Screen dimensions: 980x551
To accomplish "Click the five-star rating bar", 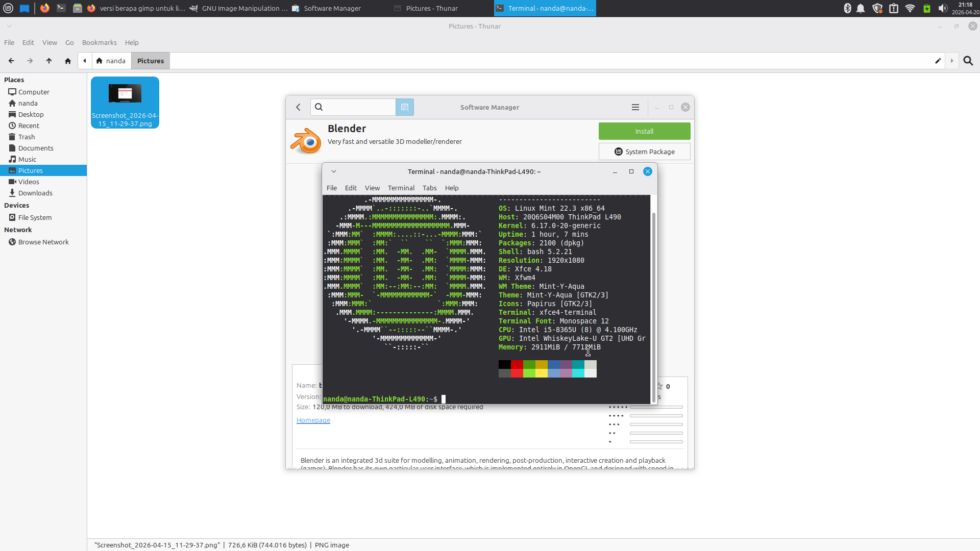I will click(656, 407).
